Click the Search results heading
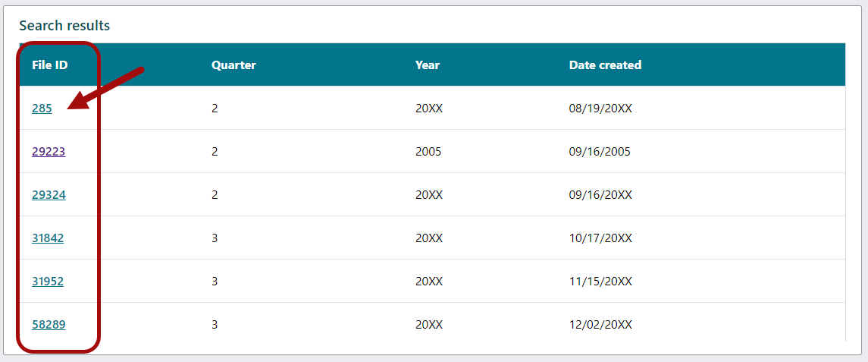 coord(64,26)
